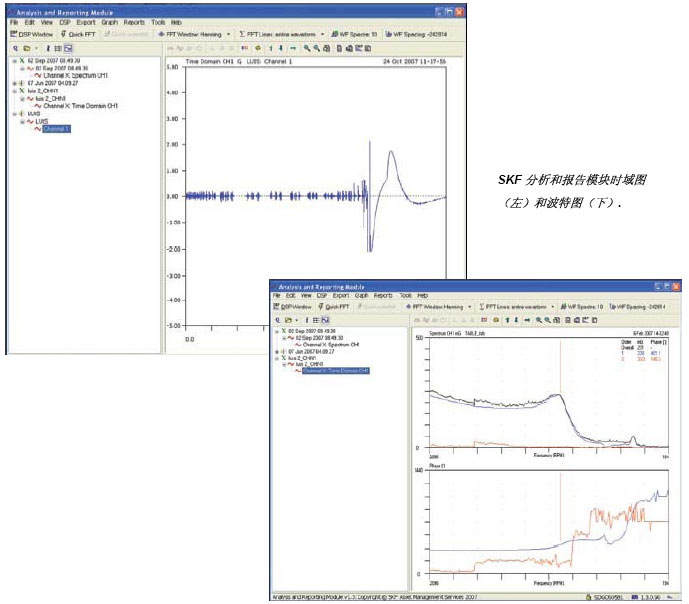The height and width of the screenshot is (604, 689).
Task: Open the Reports menu in the back window
Action: click(134, 21)
